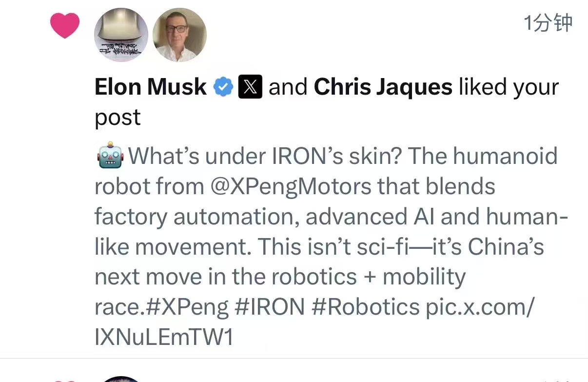The height and width of the screenshot is (382, 588).
Task: Open Elon Musk's profile picture avatar
Action: point(121,35)
